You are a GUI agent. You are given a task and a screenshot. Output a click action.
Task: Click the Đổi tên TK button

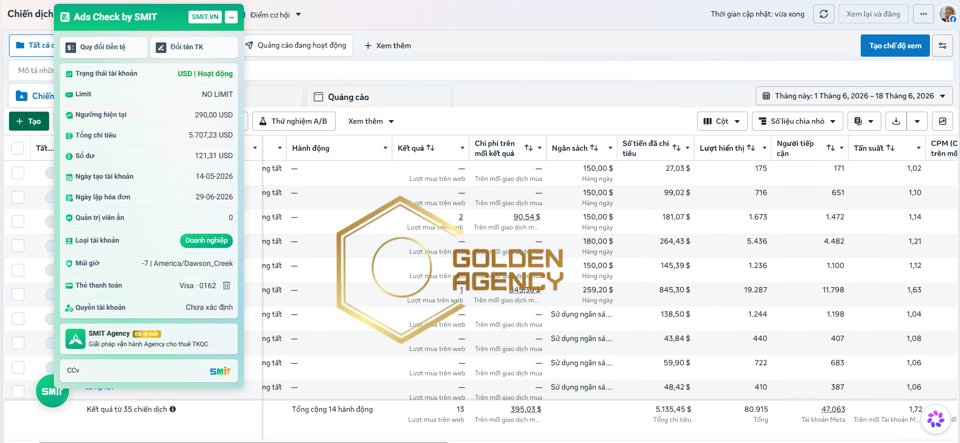pyautogui.click(x=193, y=47)
